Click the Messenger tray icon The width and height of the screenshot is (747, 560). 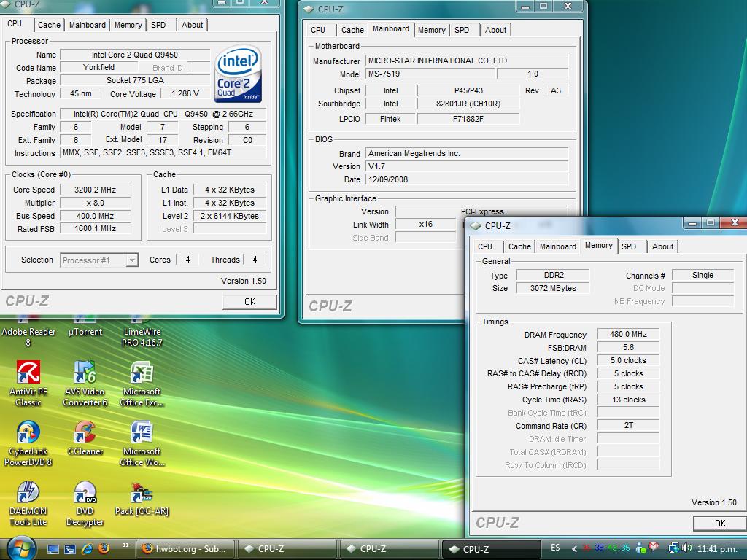point(640,548)
